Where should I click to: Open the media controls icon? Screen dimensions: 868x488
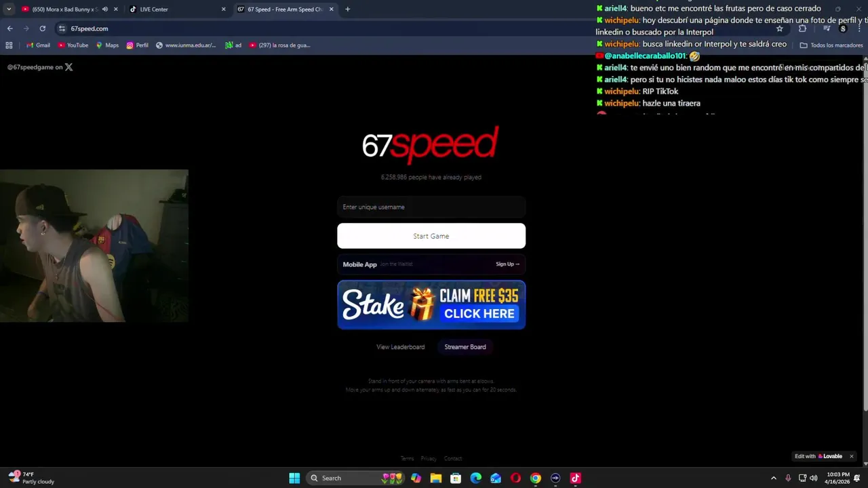pyautogui.click(x=827, y=28)
